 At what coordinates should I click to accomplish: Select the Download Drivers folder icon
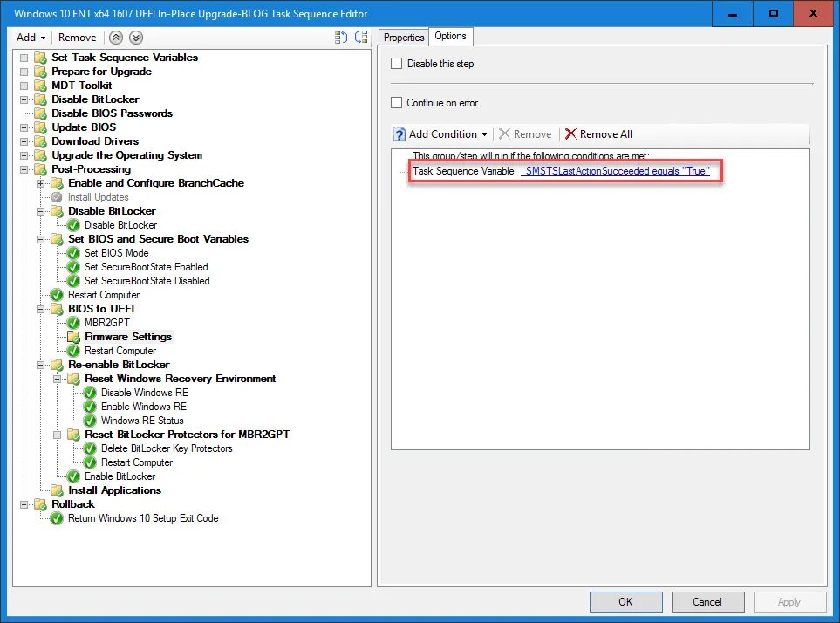point(41,140)
